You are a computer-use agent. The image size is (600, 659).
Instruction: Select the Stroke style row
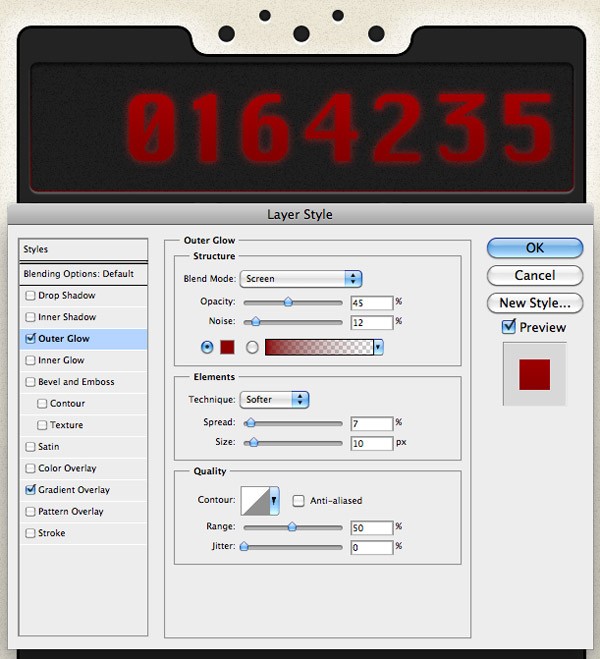coord(83,533)
